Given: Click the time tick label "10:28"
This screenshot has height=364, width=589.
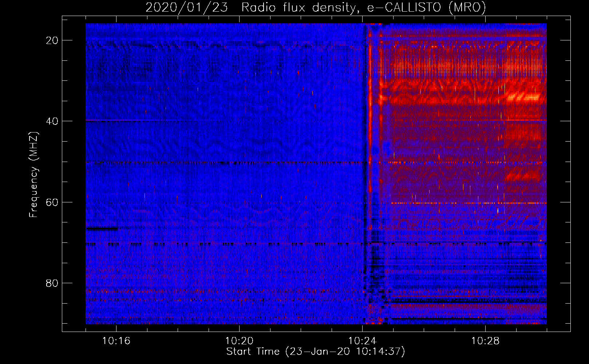Looking at the screenshot, I should (485, 341).
